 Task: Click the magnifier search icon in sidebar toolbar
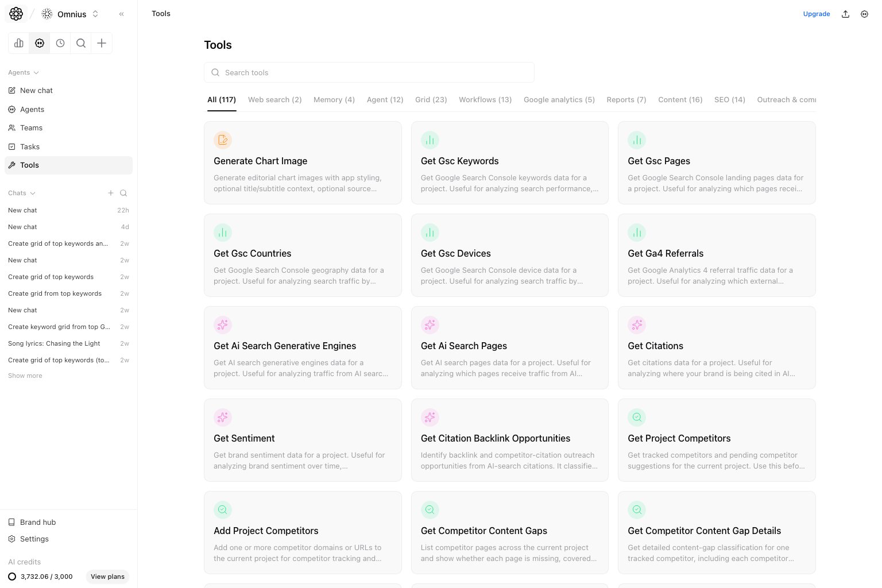point(81,43)
